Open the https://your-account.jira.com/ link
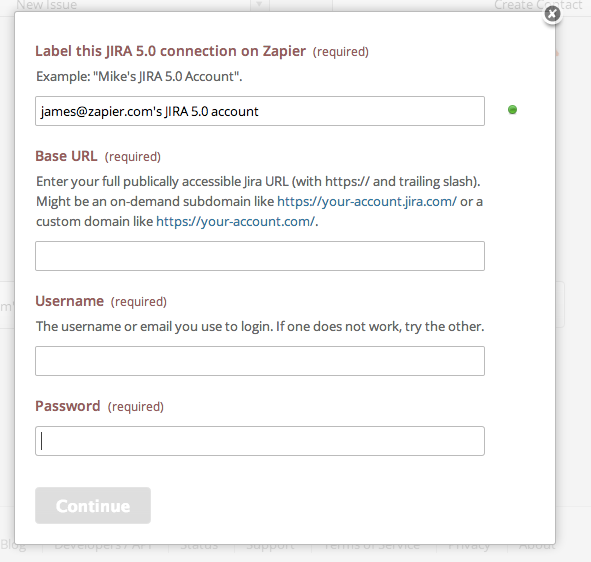 (367, 201)
